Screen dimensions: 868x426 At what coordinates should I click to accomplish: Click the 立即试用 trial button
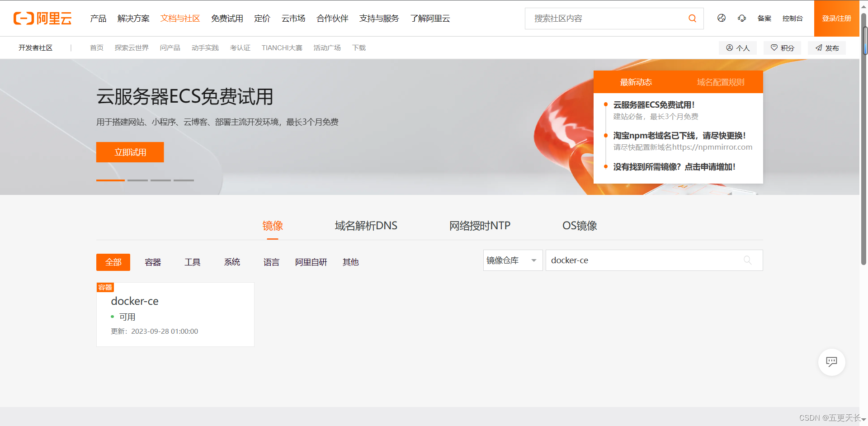click(x=130, y=152)
